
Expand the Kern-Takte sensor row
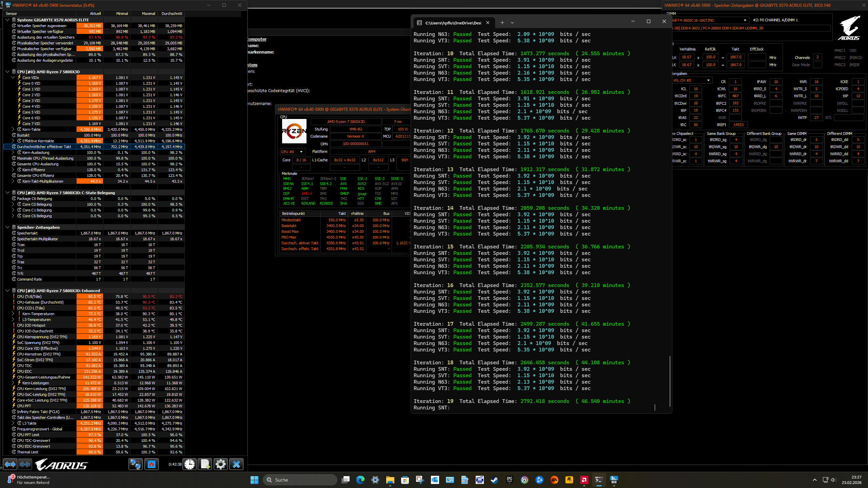[x=13, y=129]
